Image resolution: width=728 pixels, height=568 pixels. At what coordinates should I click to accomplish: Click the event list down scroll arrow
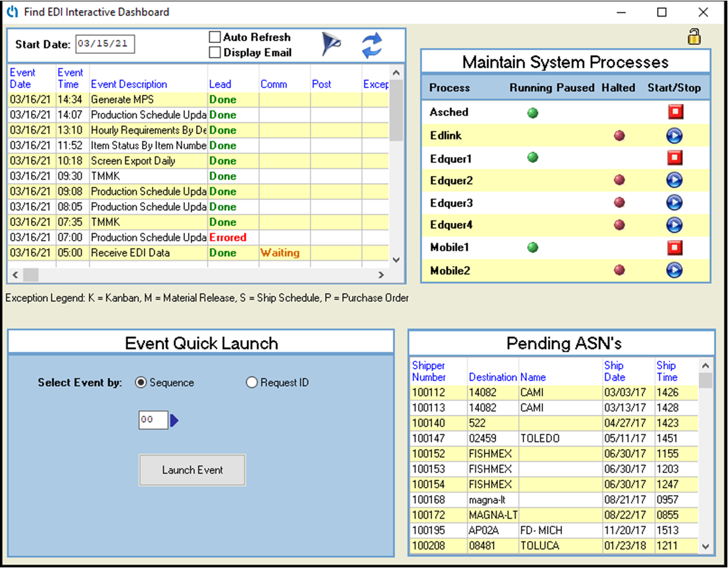pyautogui.click(x=395, y=260)
